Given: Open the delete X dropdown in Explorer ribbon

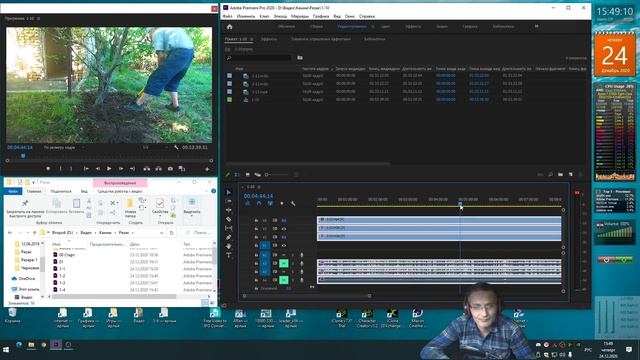Looking at the screenshot, I should pos(118,203).
